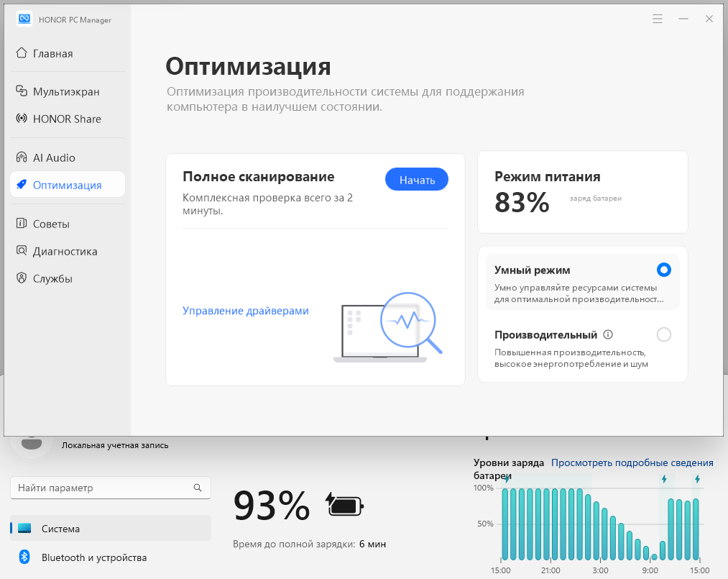Minimize the HONOR PC Manager window

pos(683,19)
